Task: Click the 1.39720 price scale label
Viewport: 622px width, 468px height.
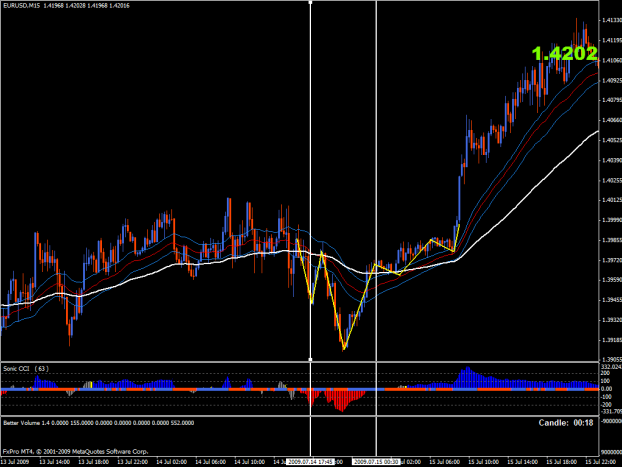Action: click(x=612, y=260)
